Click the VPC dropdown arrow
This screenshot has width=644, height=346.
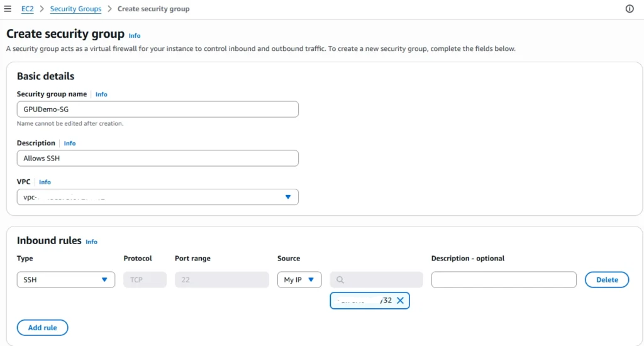(288, 198)
